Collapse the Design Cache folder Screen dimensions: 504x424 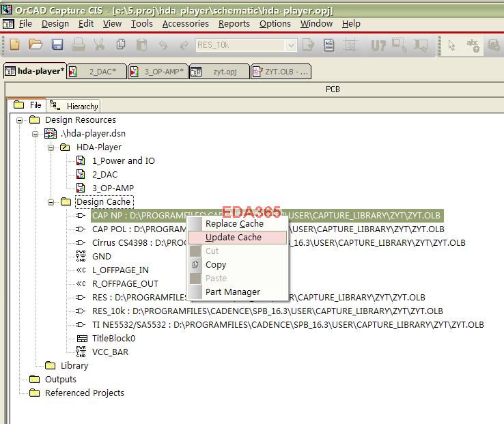pos(51,203)
